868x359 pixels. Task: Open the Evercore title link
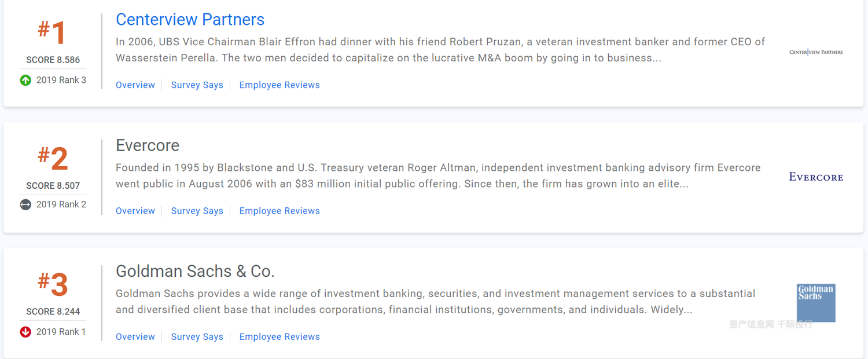point(148,145)
